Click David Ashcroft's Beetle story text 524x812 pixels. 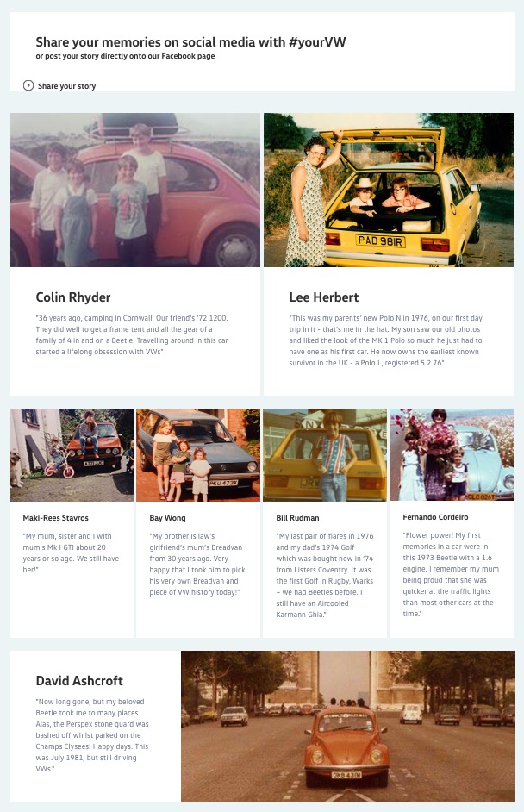click(92, 735)
